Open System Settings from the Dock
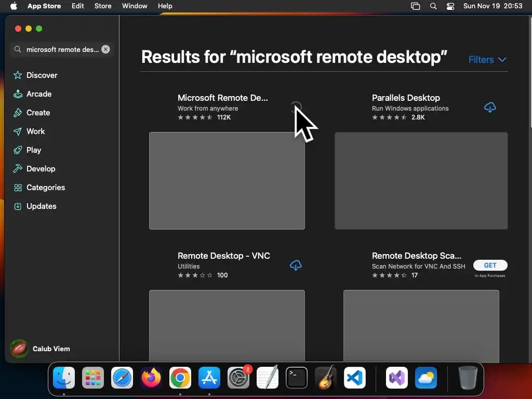 click(x=238, y=378)
